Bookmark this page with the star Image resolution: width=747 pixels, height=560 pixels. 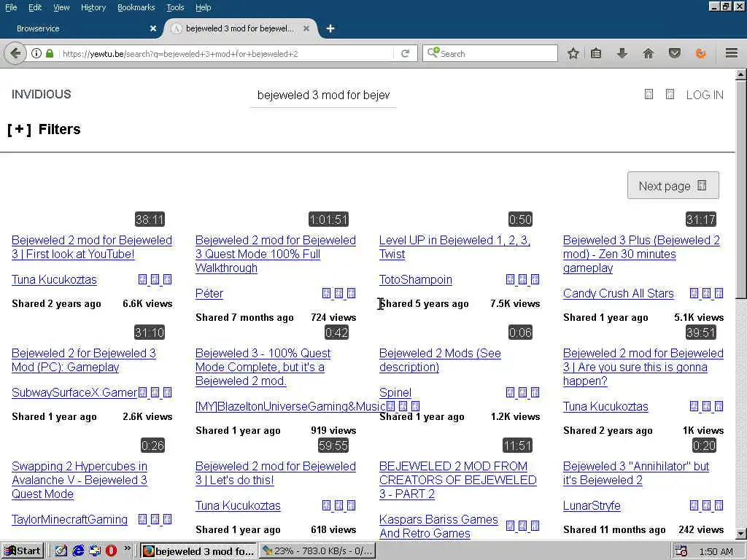coord(573,53)
